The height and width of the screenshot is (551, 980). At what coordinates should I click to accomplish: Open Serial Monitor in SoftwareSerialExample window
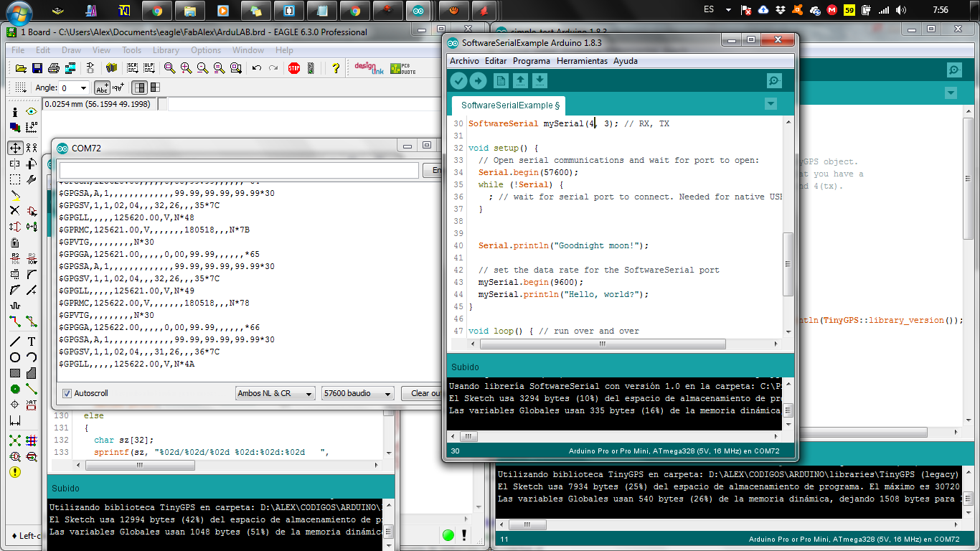[774, 81]
